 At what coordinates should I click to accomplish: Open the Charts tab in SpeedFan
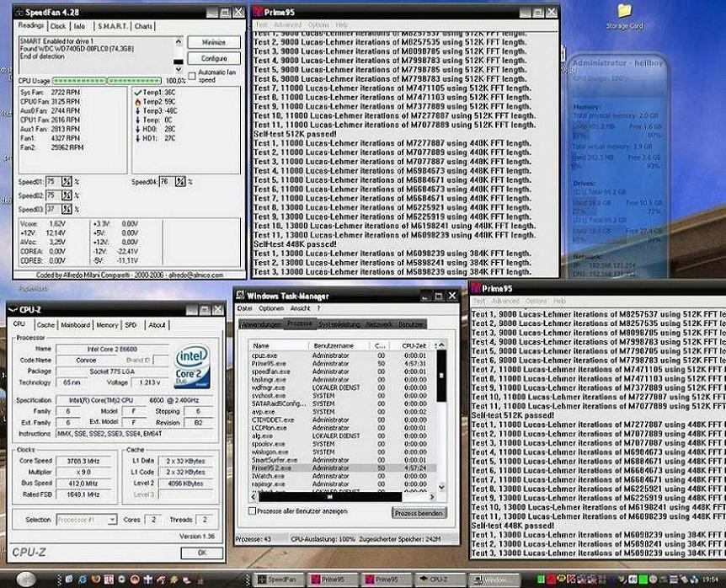(x=143, y=26)
